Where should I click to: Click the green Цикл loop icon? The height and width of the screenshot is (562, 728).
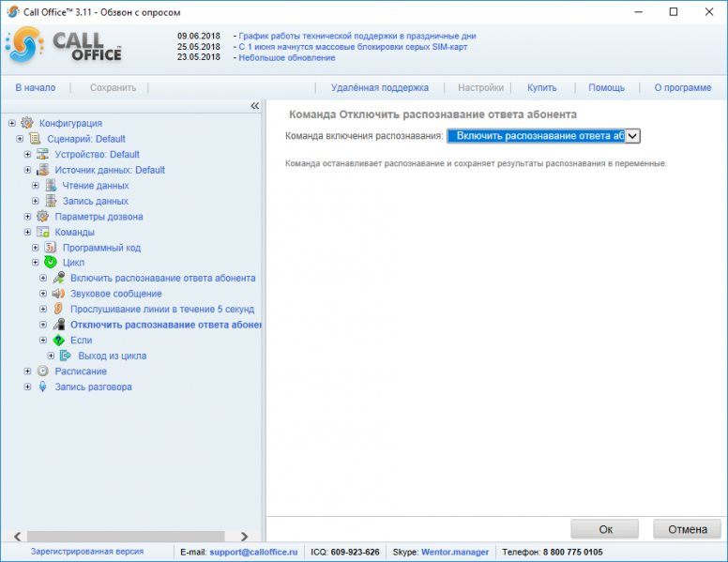tap(51, 263)
